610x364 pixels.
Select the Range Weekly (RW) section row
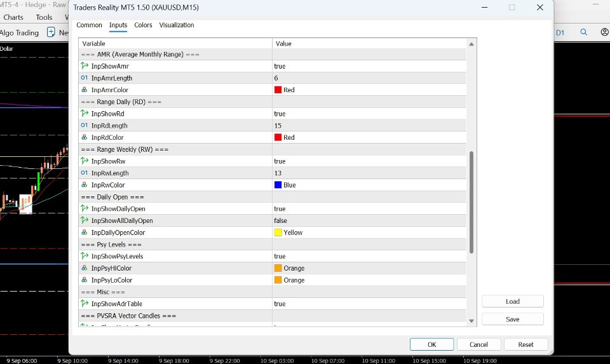coord(273,149)
